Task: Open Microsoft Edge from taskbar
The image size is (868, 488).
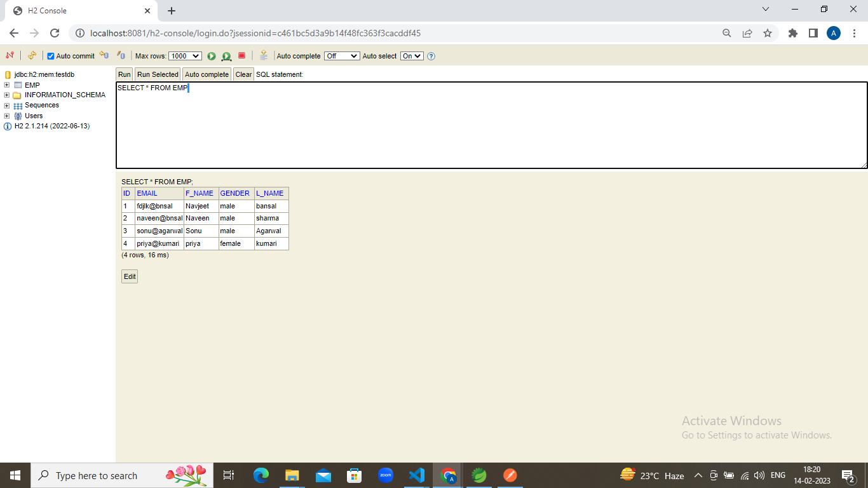Action: (261, 475)
